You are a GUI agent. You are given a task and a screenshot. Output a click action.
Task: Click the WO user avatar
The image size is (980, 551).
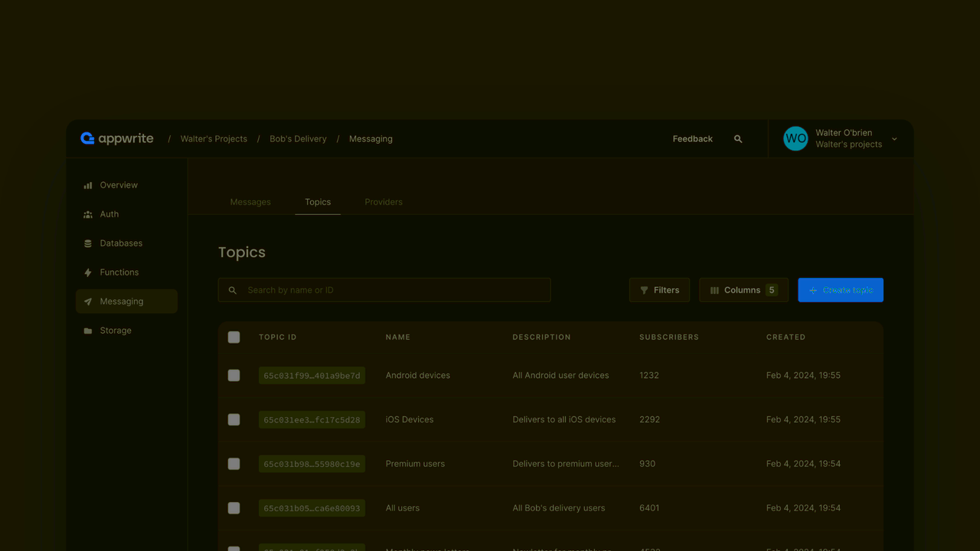tap(795, 139)
